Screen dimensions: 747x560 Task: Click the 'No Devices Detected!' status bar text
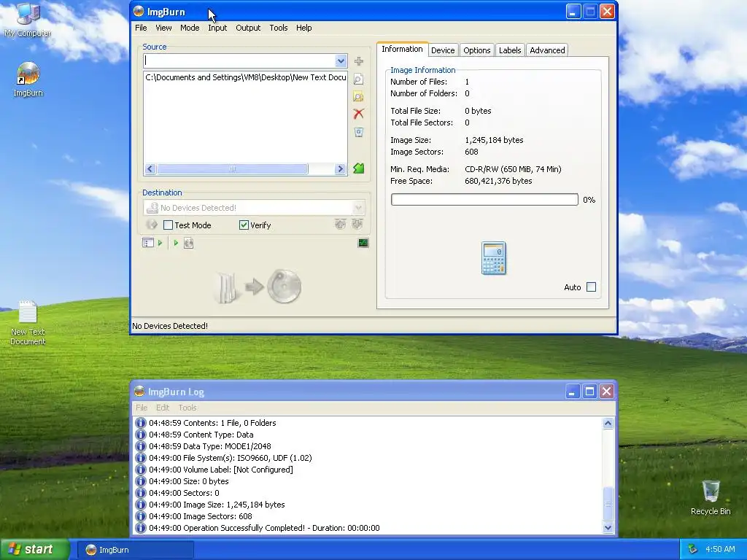(170, 326)
